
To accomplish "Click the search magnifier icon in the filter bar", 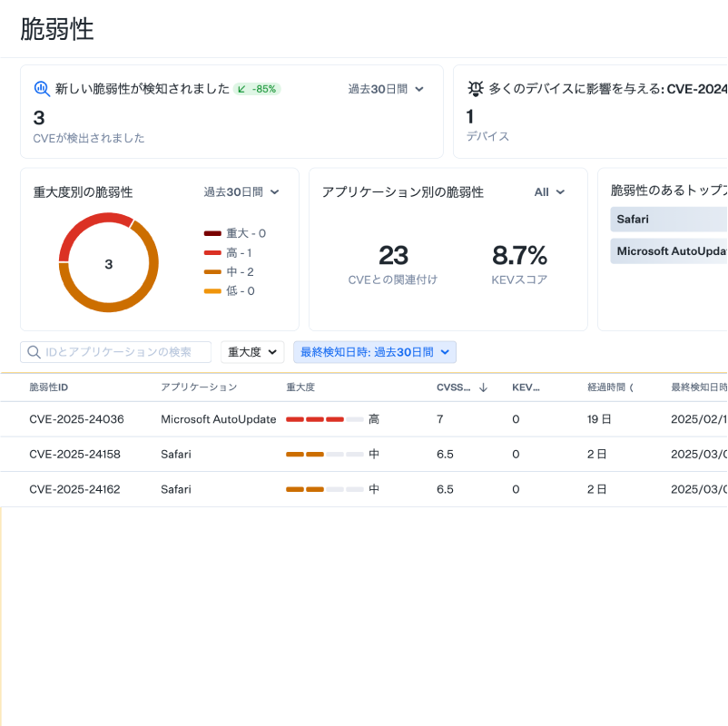I will [33, 352].
